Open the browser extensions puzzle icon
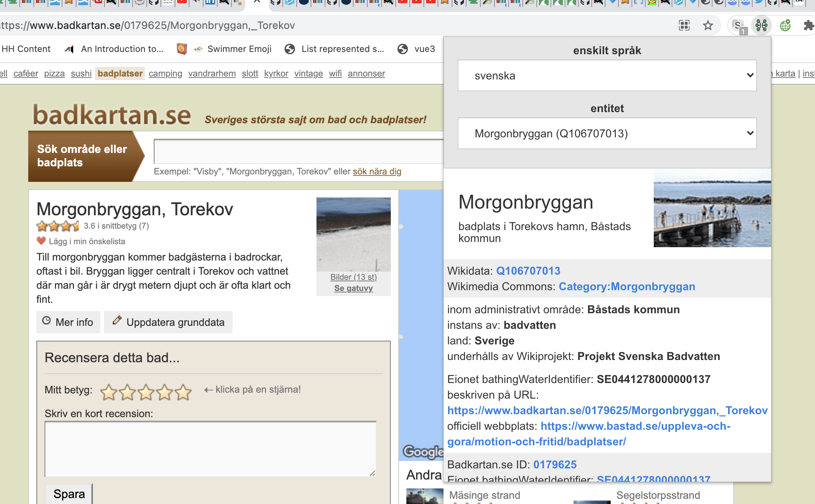815x504 pixels. pos(808,26)
